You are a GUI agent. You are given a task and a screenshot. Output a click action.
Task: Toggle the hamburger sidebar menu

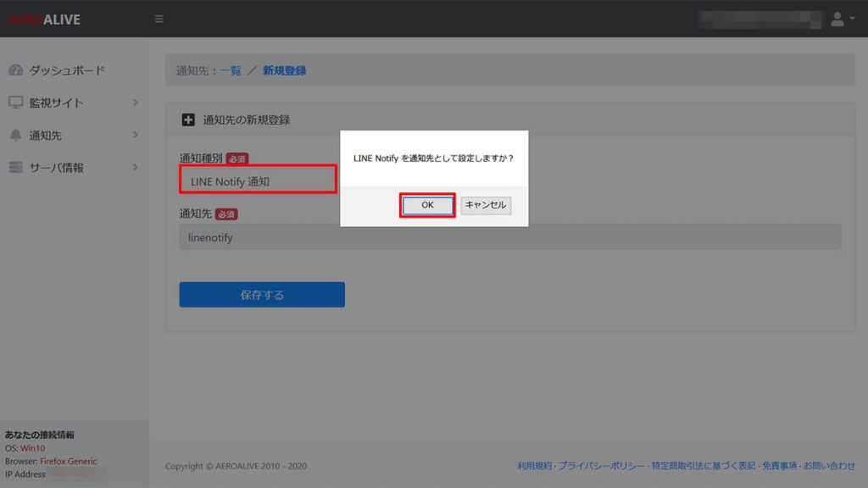(x=159, y=19)
